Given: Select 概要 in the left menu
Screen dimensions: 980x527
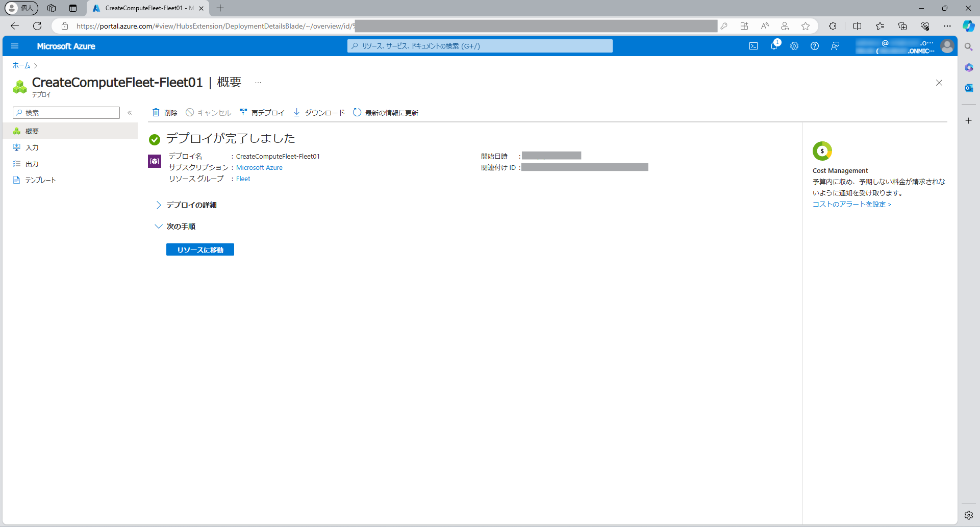Looking at the screenshot, I should (x=70, y=131).
